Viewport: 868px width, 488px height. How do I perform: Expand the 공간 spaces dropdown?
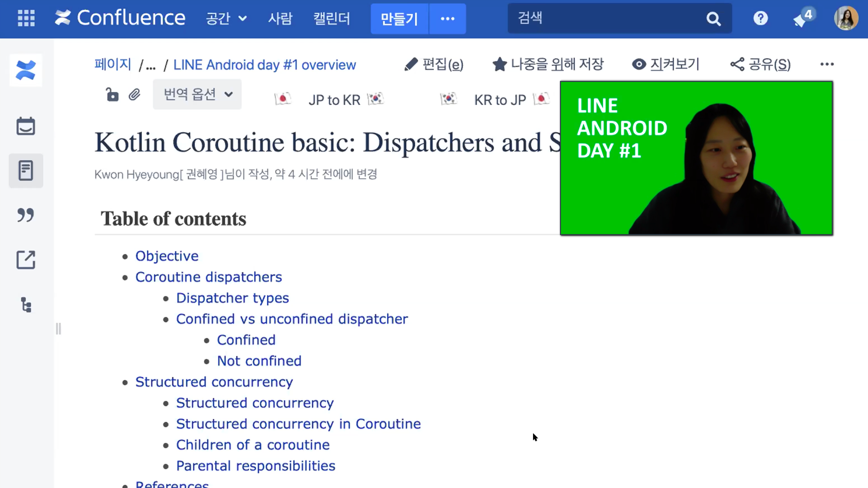coord(226,18)
